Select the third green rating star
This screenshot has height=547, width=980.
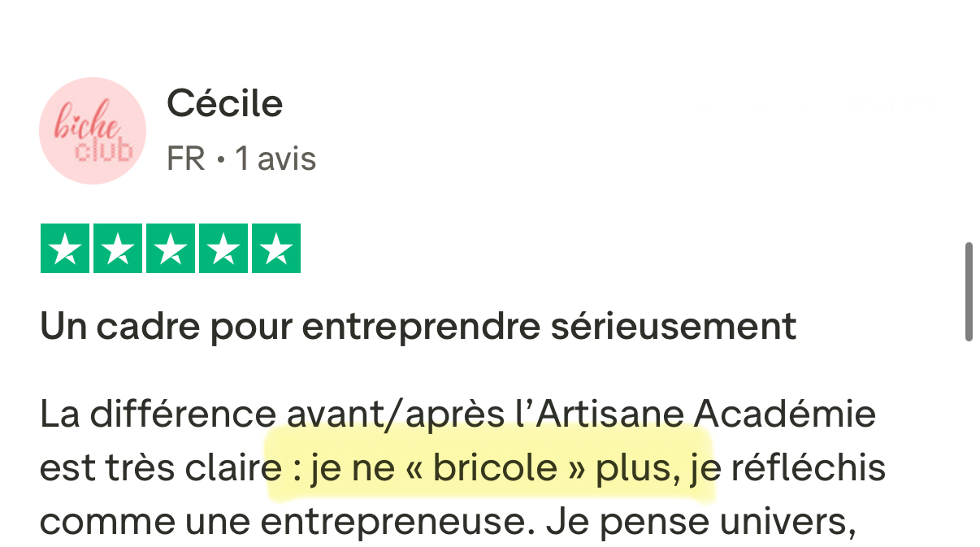pos(171,249)
